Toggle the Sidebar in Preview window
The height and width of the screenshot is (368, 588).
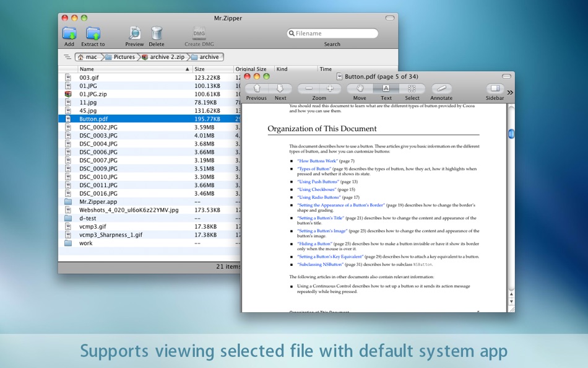[x=495, y=89]
